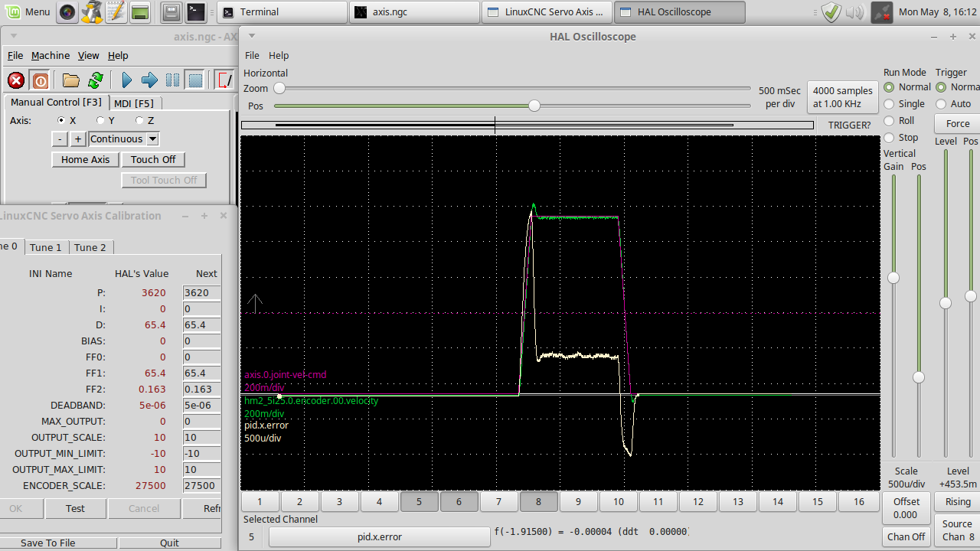Launch the camera app from the panel

67,11
